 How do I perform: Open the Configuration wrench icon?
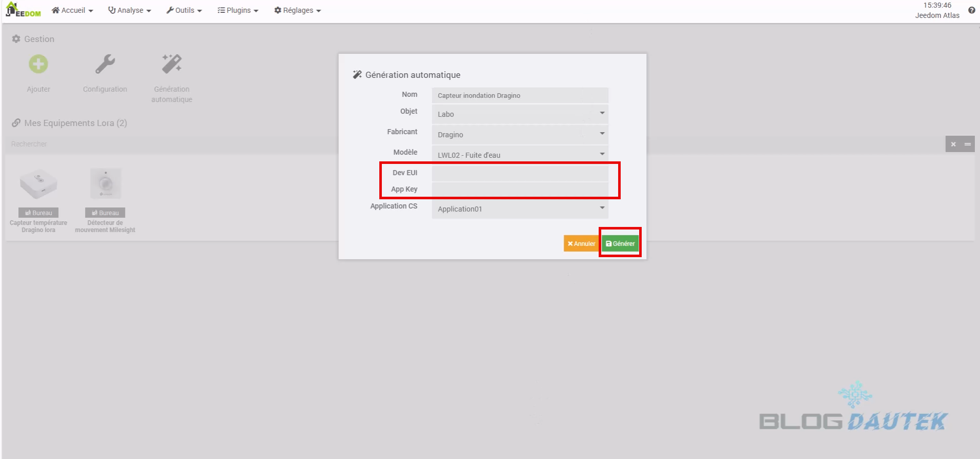(105, 65)
